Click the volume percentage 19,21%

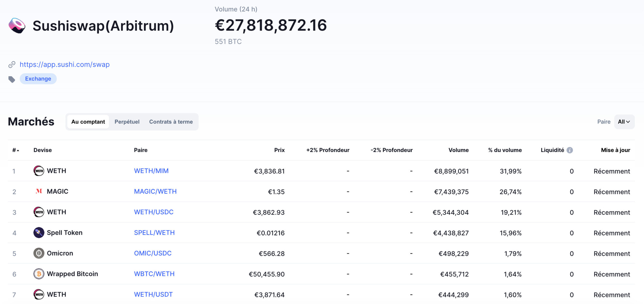[x=511, y=213]
